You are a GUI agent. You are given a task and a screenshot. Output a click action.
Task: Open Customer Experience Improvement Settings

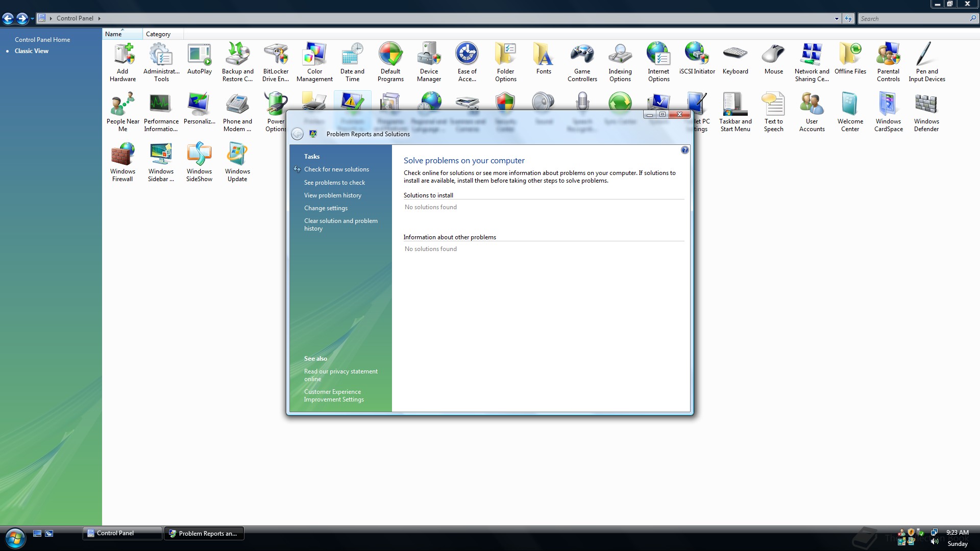pyautogui.click(x=333, y=395)
